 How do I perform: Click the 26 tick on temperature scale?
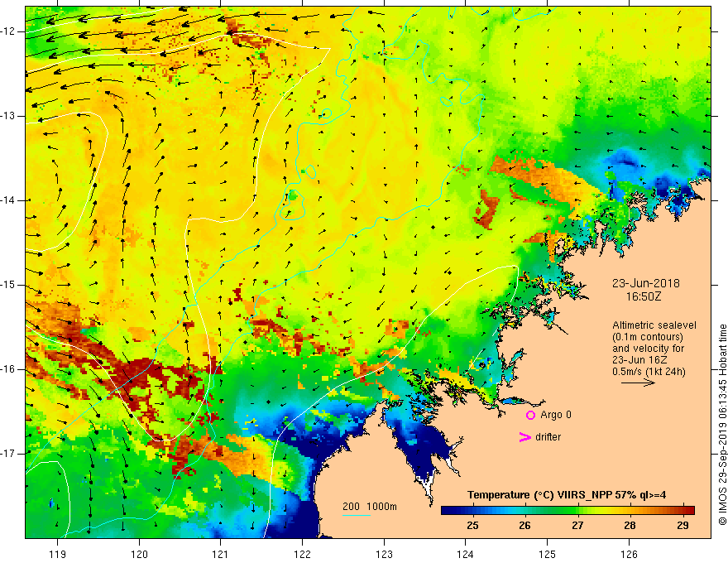524,526
